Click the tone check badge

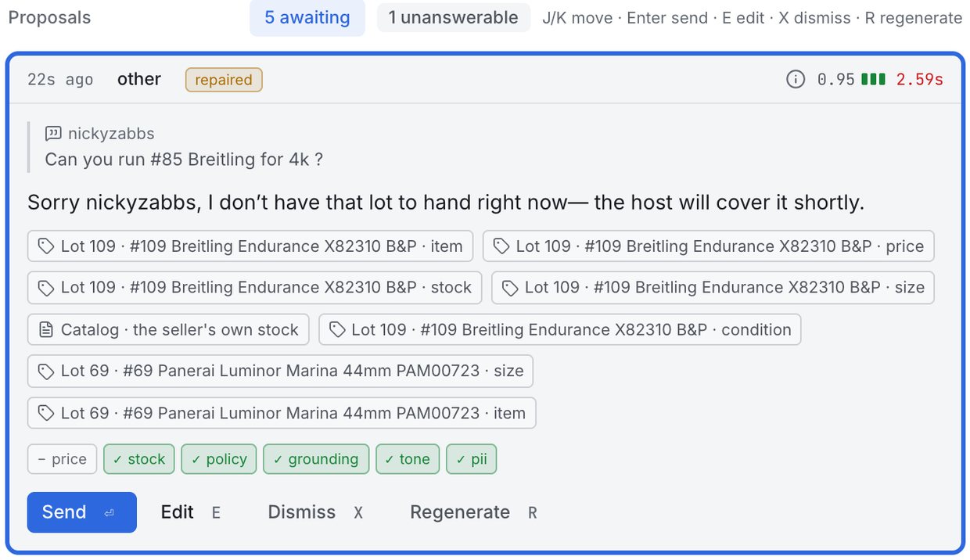[x=408, y=459]
